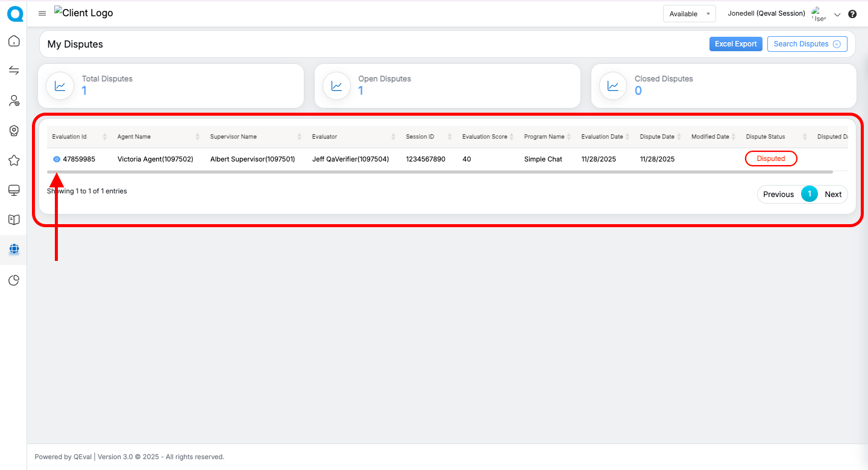868x470 pixels.
Task: Click the pie chart sidebar icon
Action: click(x=13, y=280)
